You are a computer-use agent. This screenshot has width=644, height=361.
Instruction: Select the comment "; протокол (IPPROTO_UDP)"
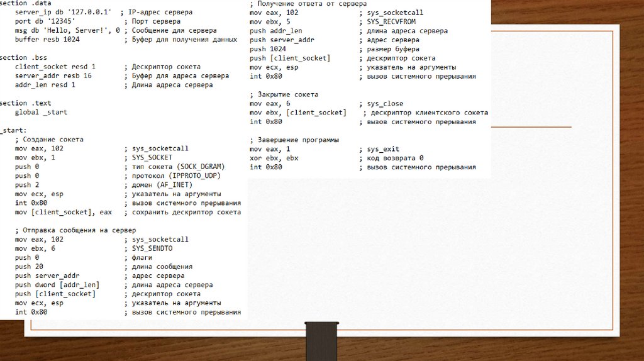(x=172, y=175)
